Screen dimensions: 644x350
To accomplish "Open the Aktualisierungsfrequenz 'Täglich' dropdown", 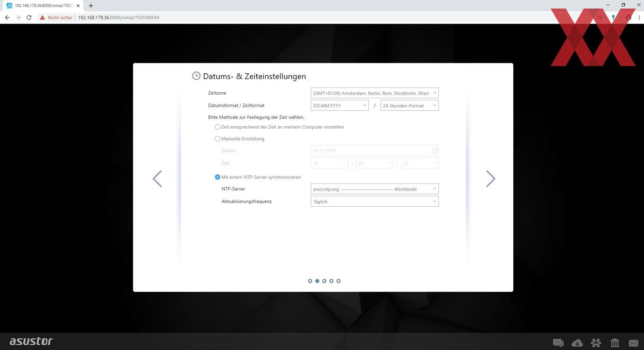I will click(x=375, y=201).
